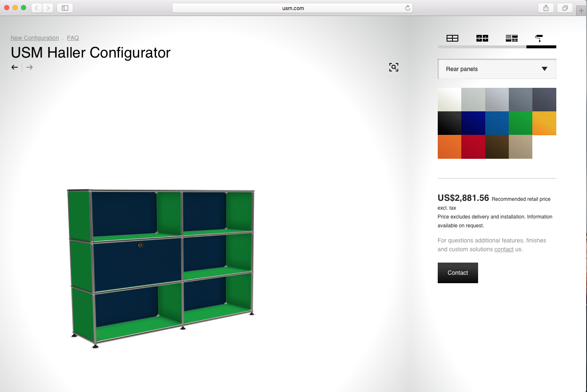Choose the pure orange swatch
This screenshot has height=392, width=587.
(450, 147)
